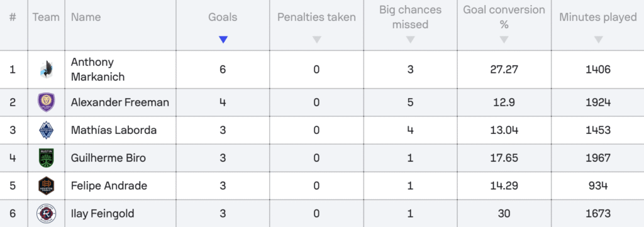This screenshot has width=644, height=227.
Task: Open Ilay Feingold player page
Action: (x=103, y=214)
